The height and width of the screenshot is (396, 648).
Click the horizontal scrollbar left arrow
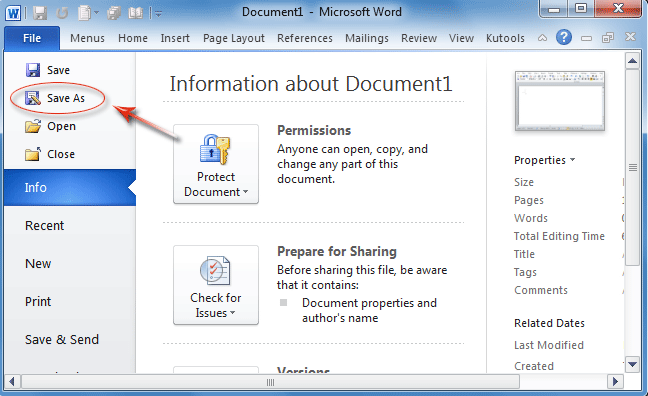coord(12,382)
